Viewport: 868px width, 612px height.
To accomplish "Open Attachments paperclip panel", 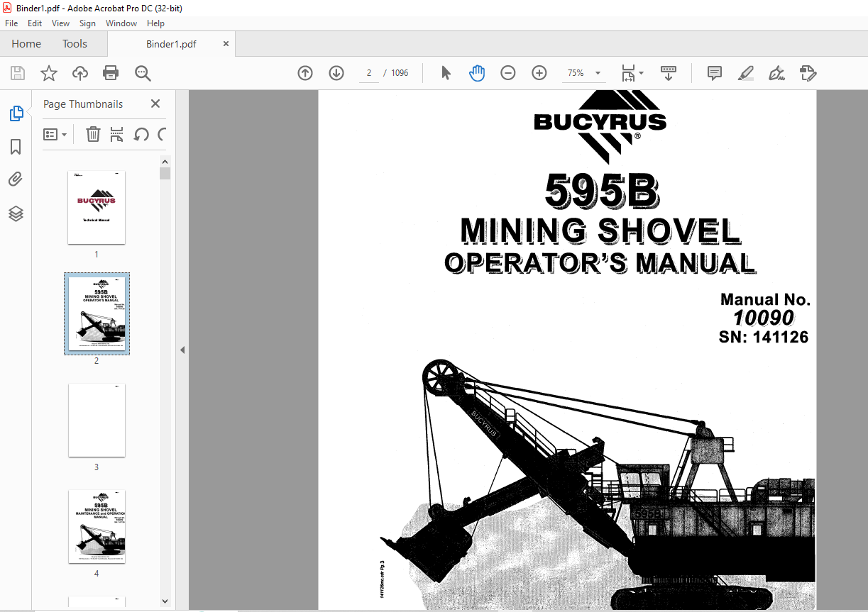I will point(16,179).
